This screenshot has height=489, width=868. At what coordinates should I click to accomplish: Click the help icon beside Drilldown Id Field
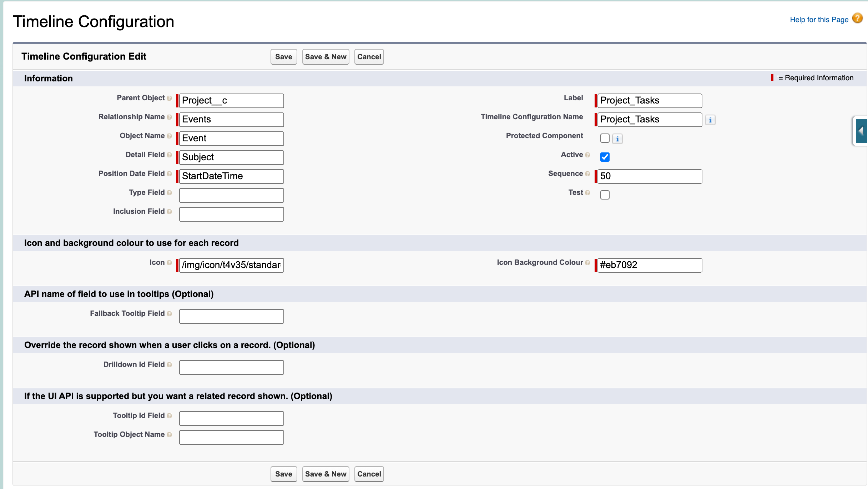169,365
